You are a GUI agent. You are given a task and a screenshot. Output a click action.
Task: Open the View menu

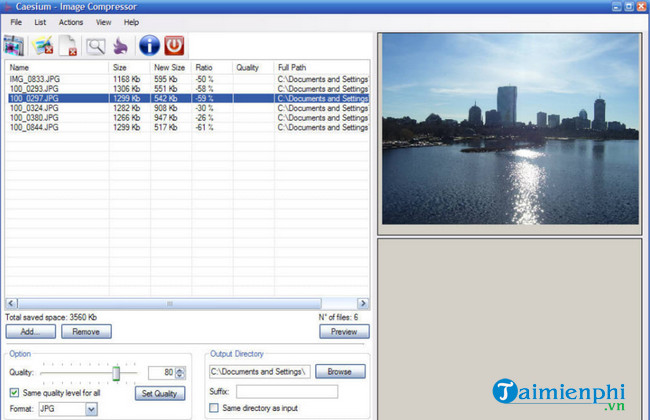click(103, 22)
